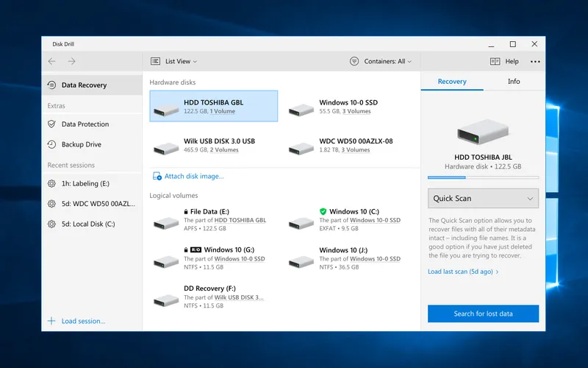Viewport: 588px width, 368px height.
Task: Select Windows 10 (G:) volume name
Action: click(x=229, y=250)
